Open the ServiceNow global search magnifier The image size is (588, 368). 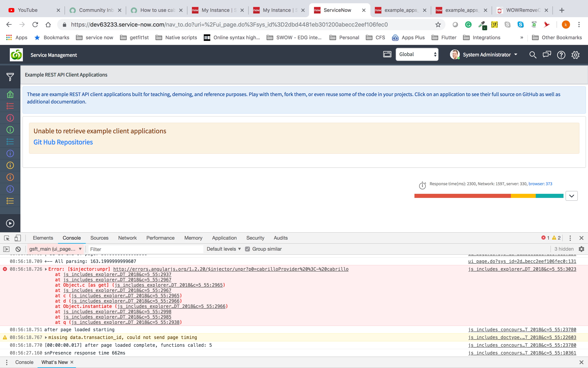[533, 55]
